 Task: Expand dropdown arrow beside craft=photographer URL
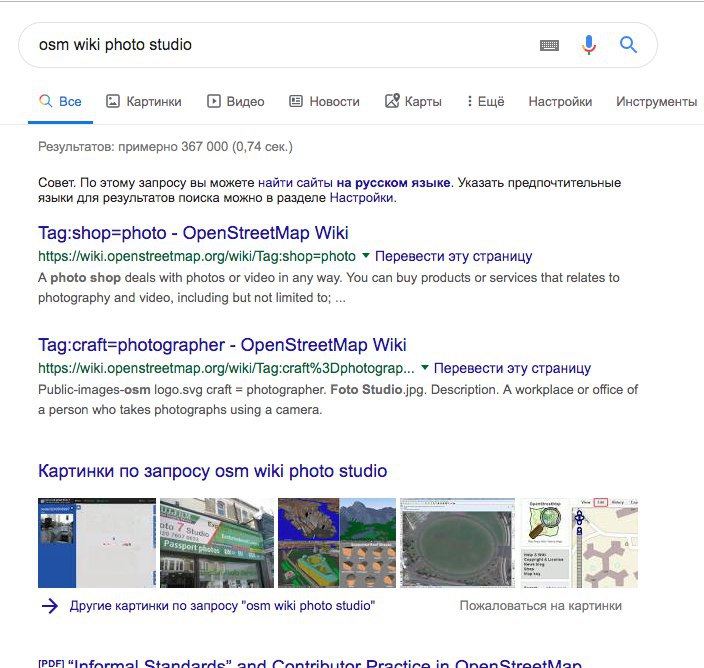coord(425,368)
